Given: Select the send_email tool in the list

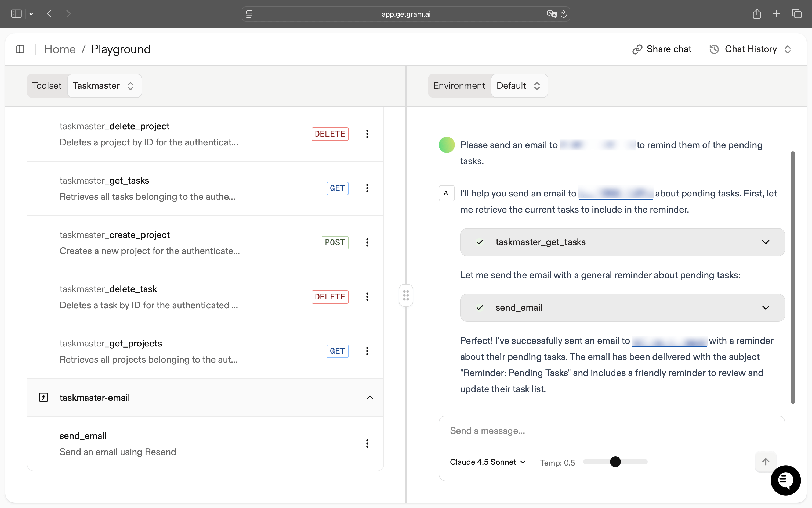Looking at the screenshot, I should point(205,444).
